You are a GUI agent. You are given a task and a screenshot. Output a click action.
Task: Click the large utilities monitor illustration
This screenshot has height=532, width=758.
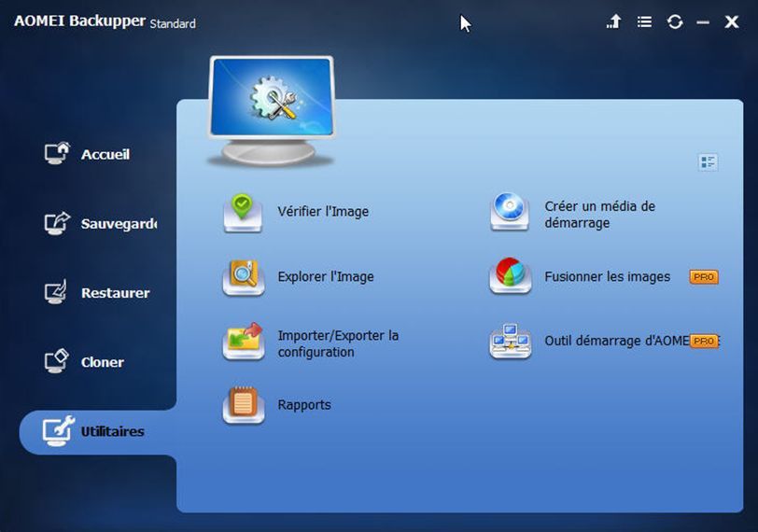point(272,111)
